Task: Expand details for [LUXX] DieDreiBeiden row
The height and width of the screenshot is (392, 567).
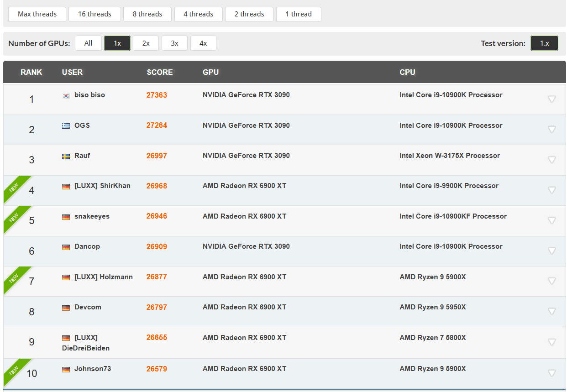Action: (x=551, y=342)
